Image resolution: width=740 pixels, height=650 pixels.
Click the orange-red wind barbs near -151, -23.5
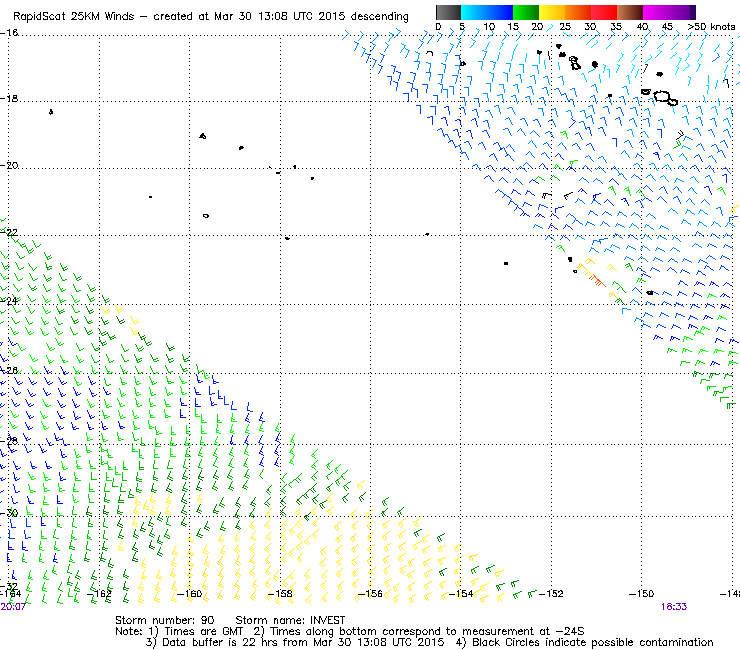(x=595, y=279)
